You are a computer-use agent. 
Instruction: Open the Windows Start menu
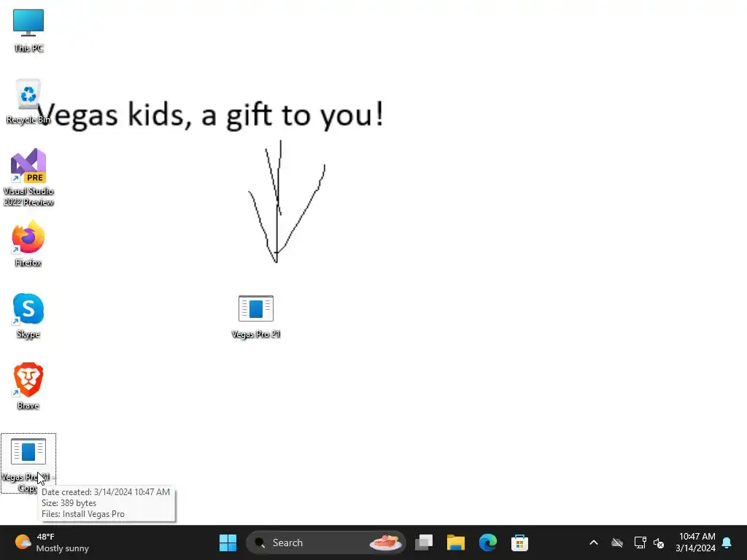pos(228,542)
